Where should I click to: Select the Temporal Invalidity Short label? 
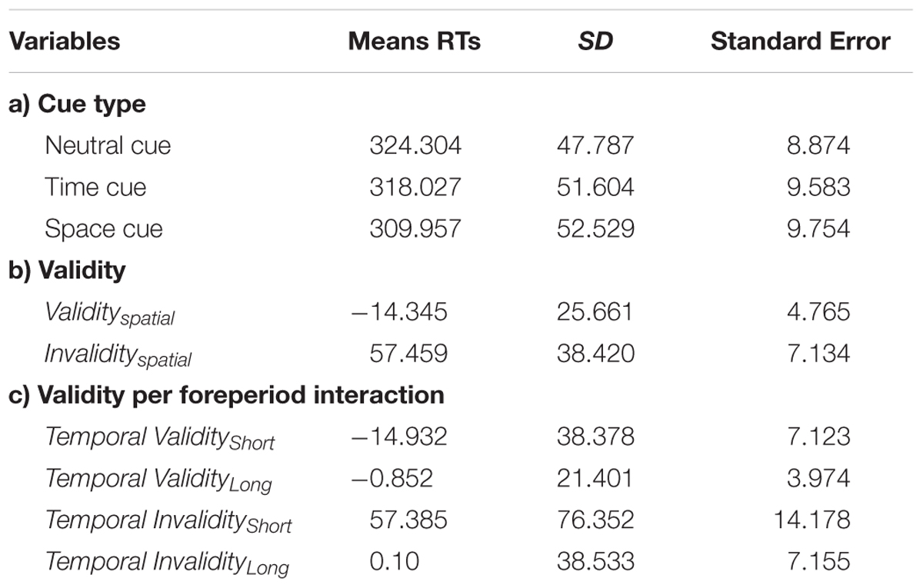[x=168, y=522]
